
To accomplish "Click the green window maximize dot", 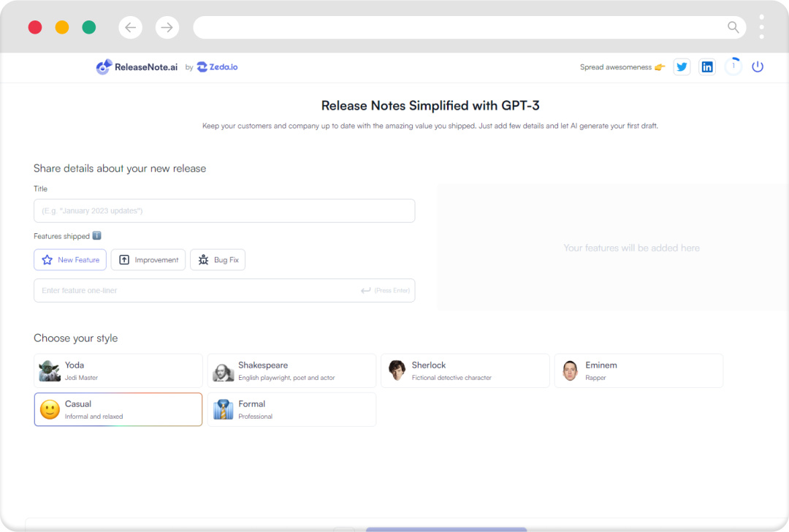I will tap(89, 27).
